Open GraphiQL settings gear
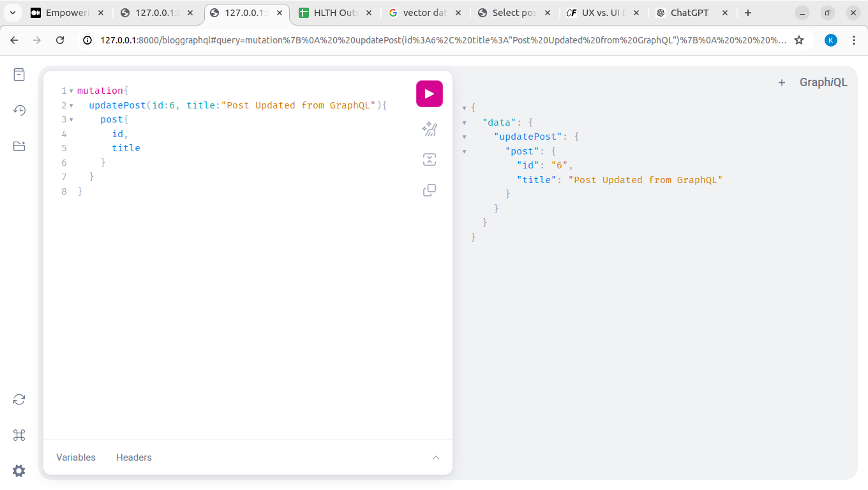The image size is (868, 490). (19, 471)
